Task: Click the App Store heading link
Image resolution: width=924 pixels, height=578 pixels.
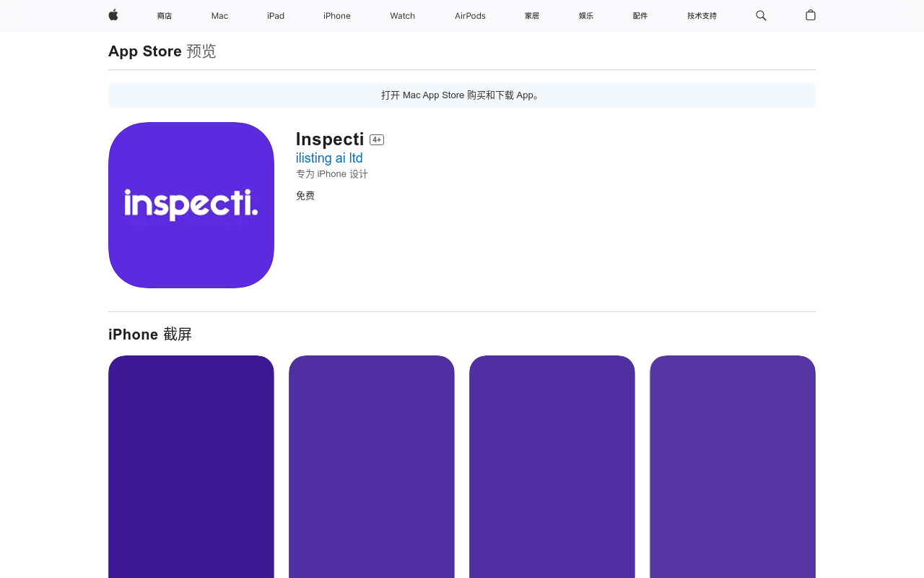Action: point(145,51)
